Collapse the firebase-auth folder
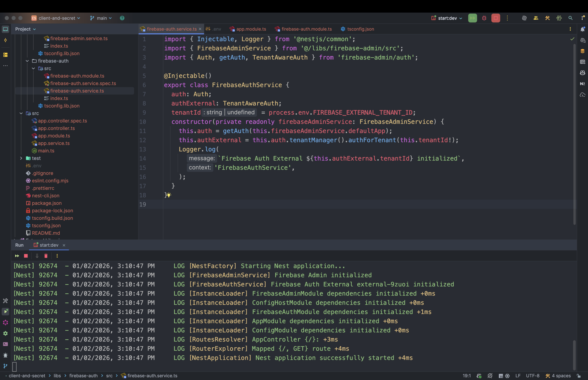This screenshot has width=588, height=380. pos(27,61)
